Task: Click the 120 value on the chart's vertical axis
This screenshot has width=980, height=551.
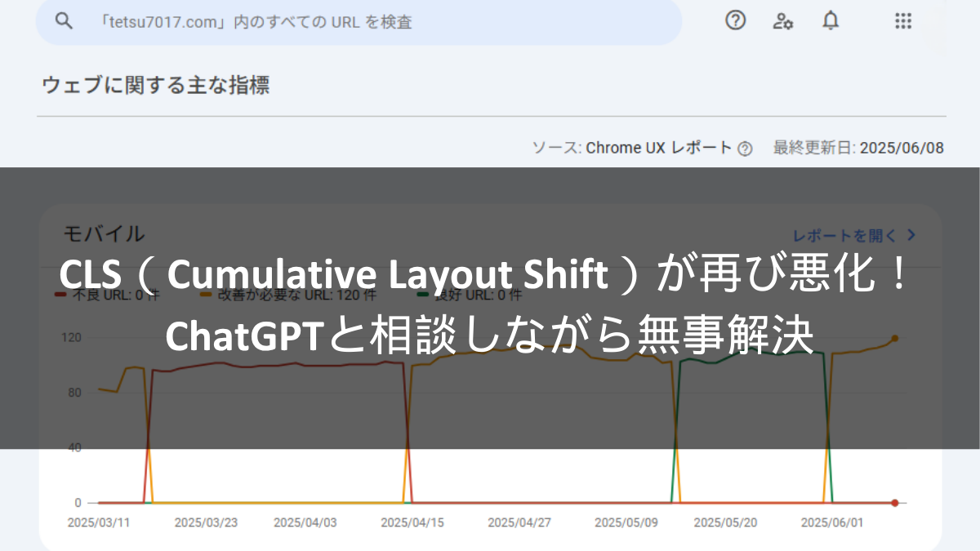Action: [x=71, y=338]
